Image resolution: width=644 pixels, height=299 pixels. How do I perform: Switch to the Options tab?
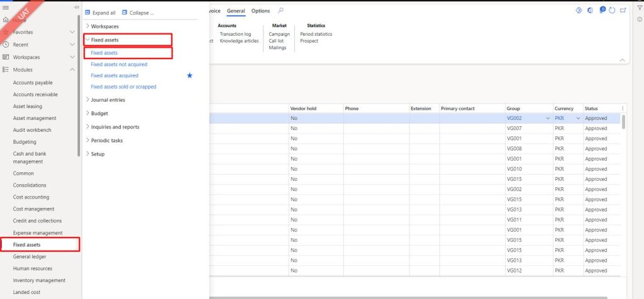(x=260, y=11)
